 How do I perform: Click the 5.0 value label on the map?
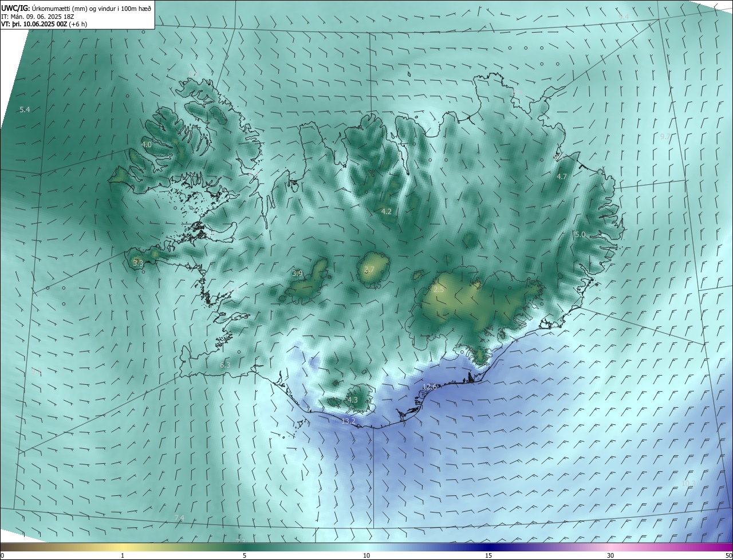pos(580,234)
